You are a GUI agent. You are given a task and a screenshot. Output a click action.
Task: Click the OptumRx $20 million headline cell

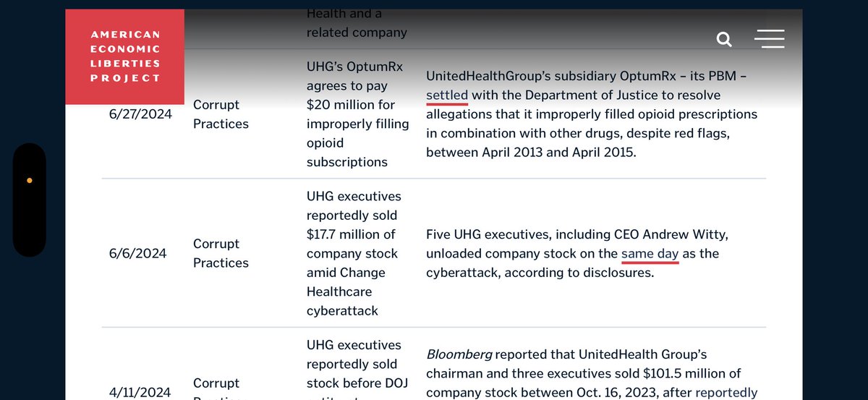[357, 114]
